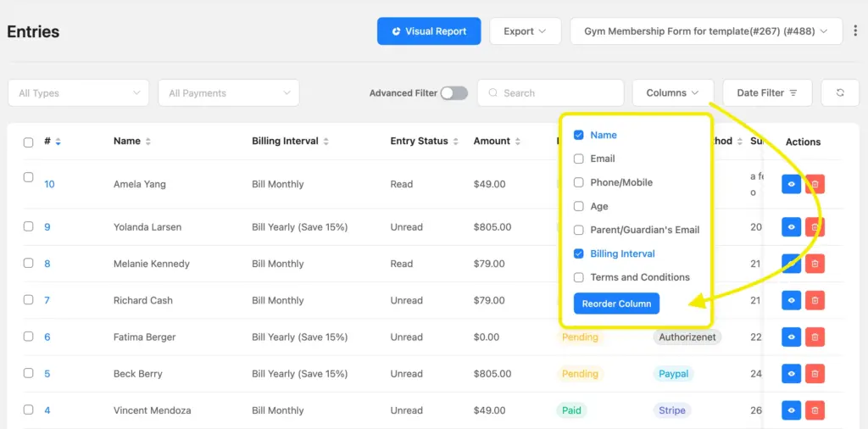Screen dimensions: 868x429
Task: Select the checkbox for entry 4
Action: pos(28,409)
